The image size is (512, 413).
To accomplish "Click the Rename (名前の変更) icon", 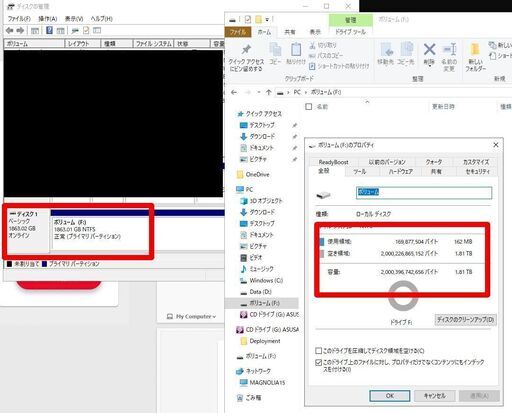I will 449,50.
